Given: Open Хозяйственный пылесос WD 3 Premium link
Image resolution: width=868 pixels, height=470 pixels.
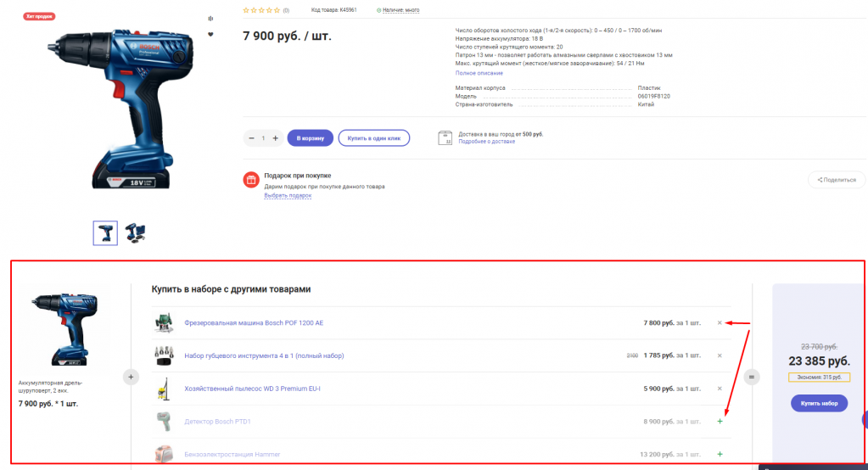Looking at the screenshot, I should [x=252, y=389].
